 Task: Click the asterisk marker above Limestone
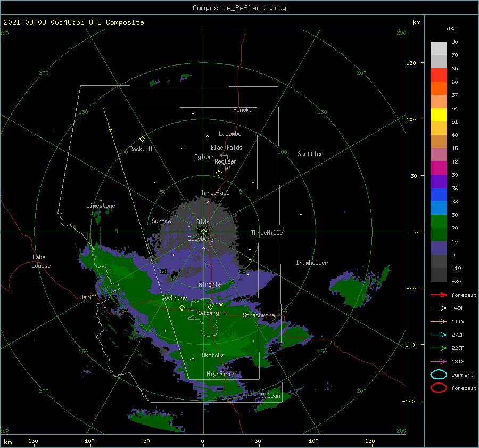101,201
